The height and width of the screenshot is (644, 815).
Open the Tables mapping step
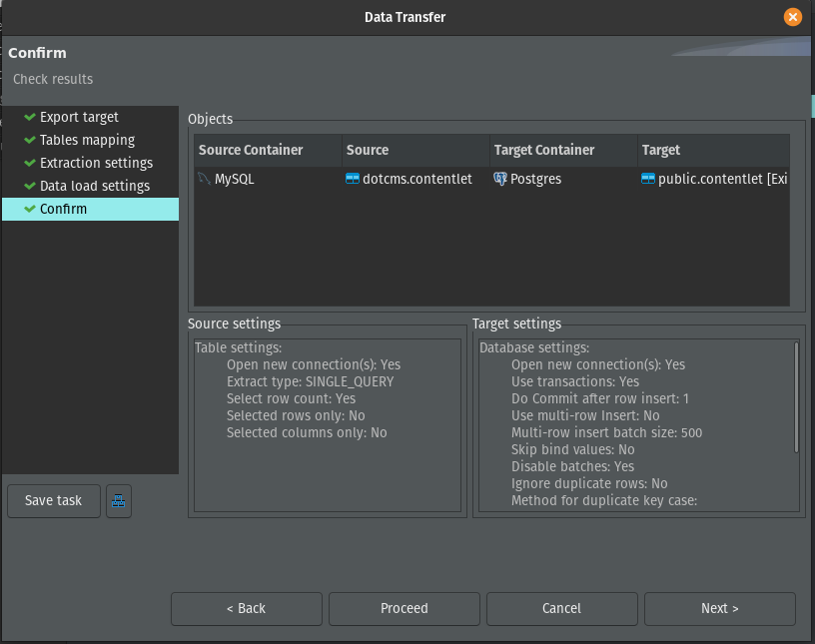(87, 140)
